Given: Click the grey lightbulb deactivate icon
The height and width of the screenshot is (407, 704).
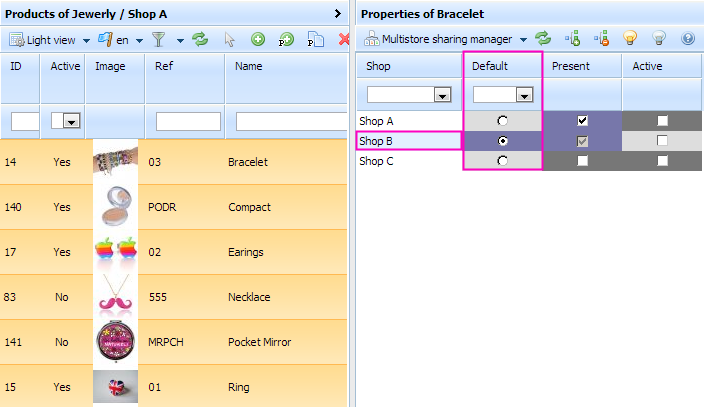Looking at the screenshot, I should [659, 39].
